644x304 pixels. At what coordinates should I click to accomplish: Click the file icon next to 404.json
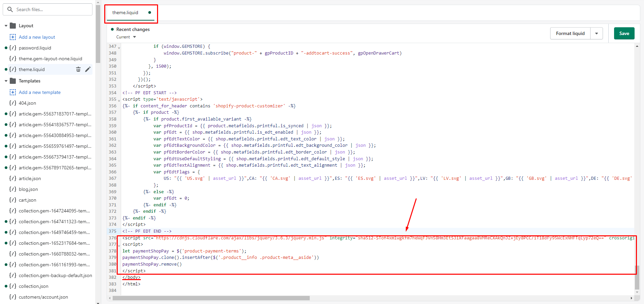pos(13,103)
